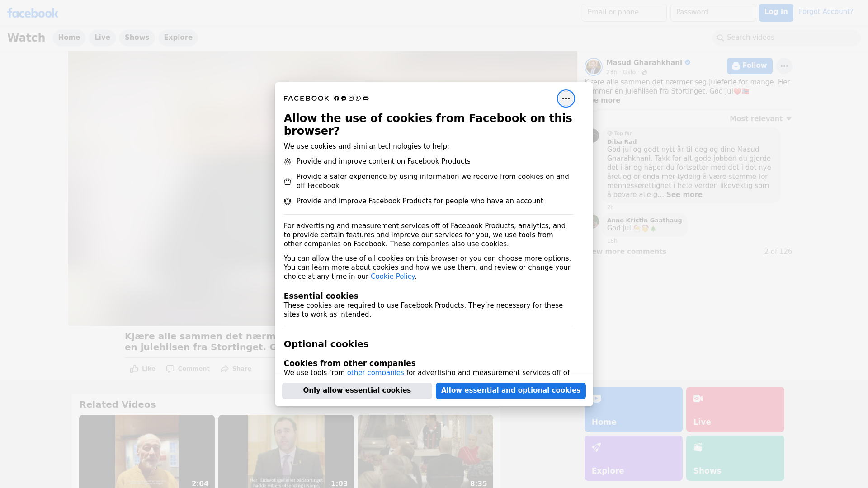
Task: Go to the Watch Home tab
Action: [69, 38]
